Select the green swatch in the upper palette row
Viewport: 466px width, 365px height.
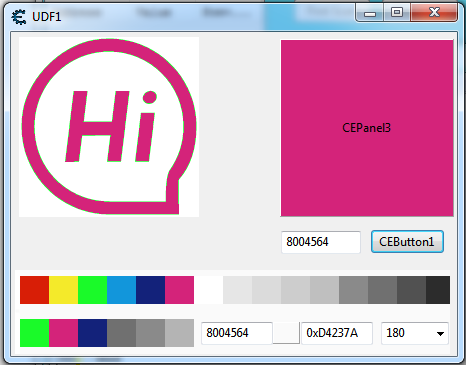(x=92, y=290)
